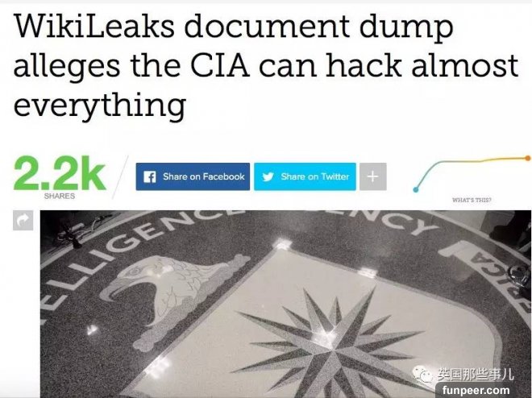
Task: Click the Facebook logo icon
Action: [149, 176]
